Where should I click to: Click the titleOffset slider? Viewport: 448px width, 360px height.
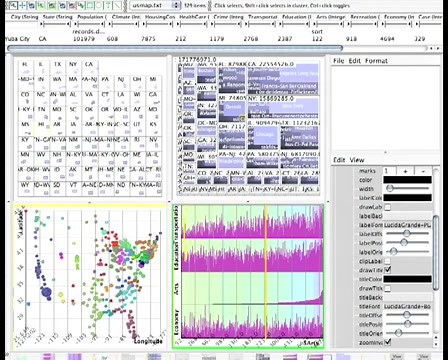pos(407,315)
